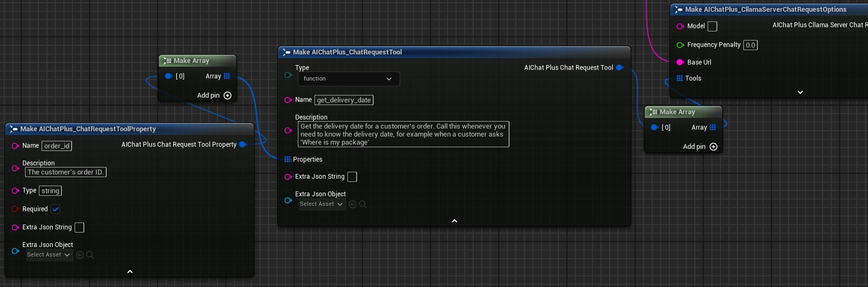Open Select Asset dropdown in ChatRequestTool node
The height and width of the screenshot is (287, 868).
click(321, 204)
